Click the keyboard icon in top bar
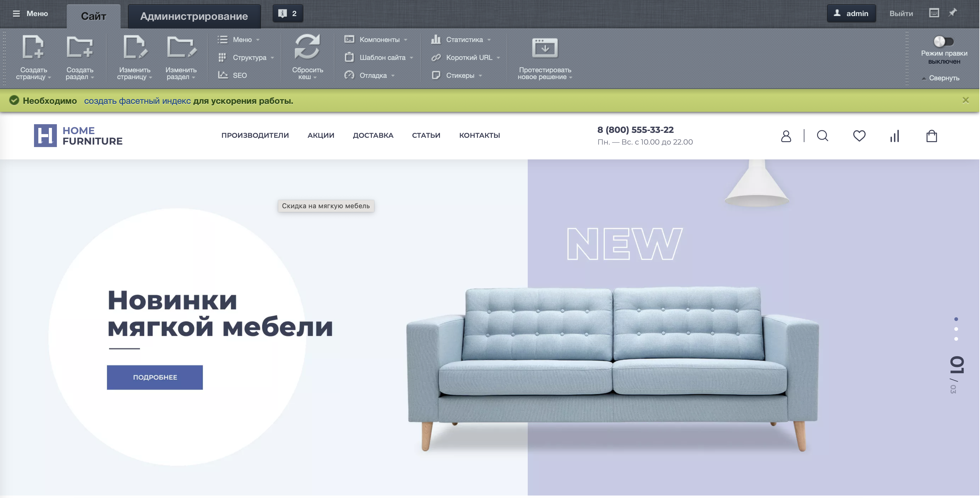This screenshot has width=980, height=498. (x=934, y=13)
